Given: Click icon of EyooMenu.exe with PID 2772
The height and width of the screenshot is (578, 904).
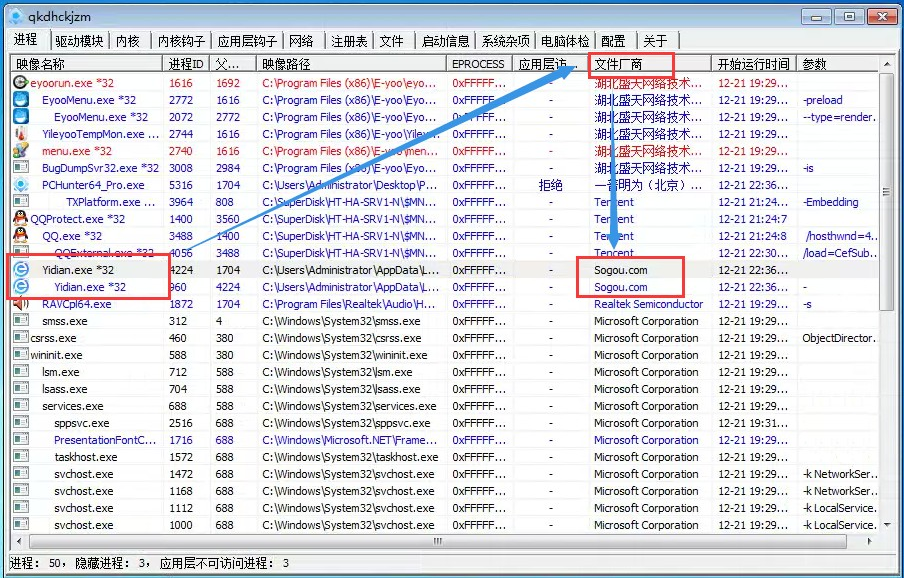Looking at the screenshot, I should tap(21, 100).
